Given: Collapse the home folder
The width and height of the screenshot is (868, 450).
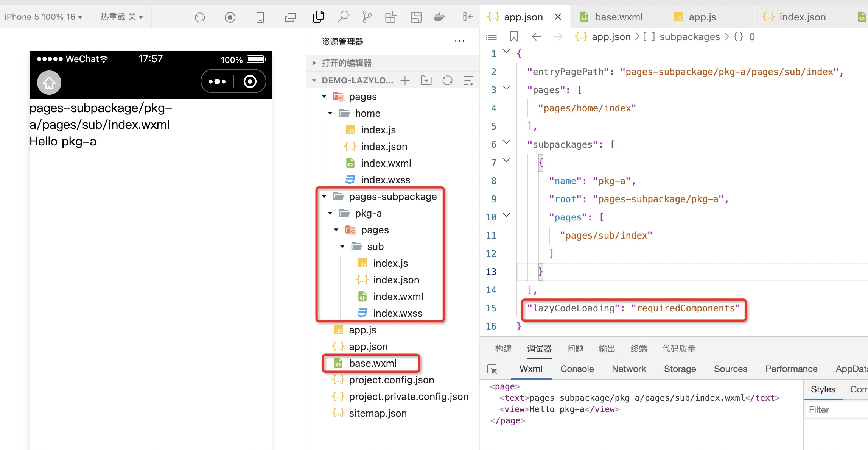Looking at the screenshot, I should pyautogui.click(x=330, y=113).
